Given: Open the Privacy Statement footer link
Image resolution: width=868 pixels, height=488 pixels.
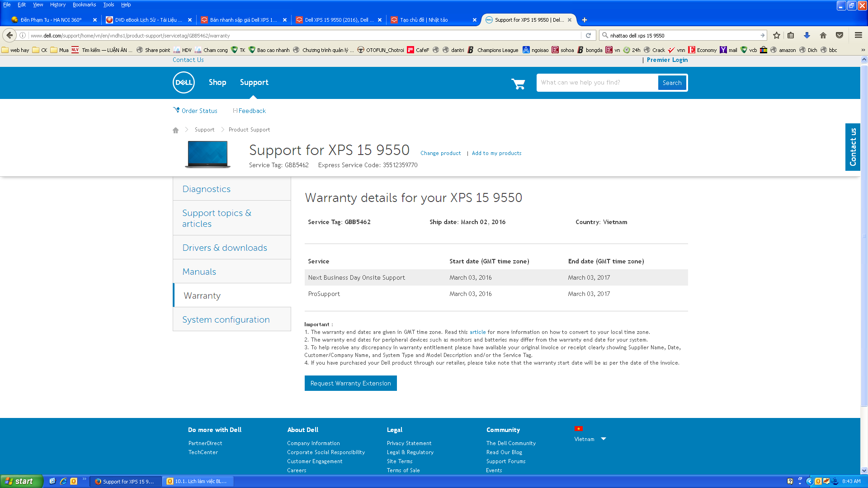Looking at the screenshot, I should (x=409, y=443).
